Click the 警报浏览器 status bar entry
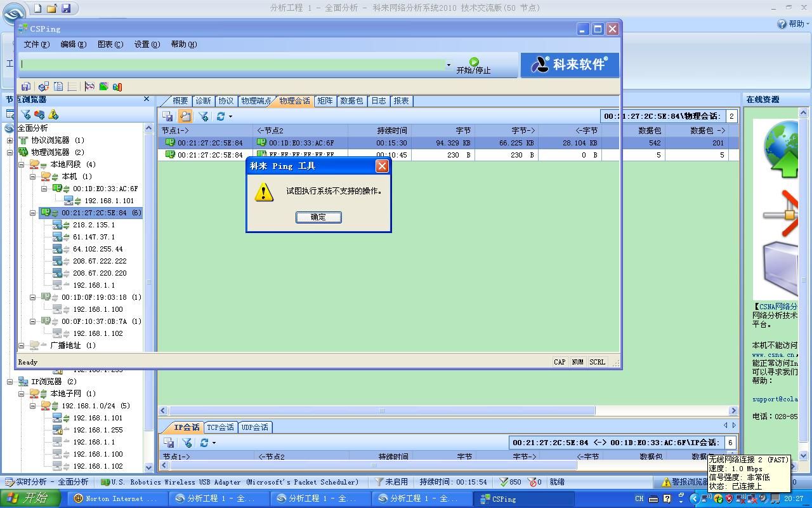 [x=684, y=482]
